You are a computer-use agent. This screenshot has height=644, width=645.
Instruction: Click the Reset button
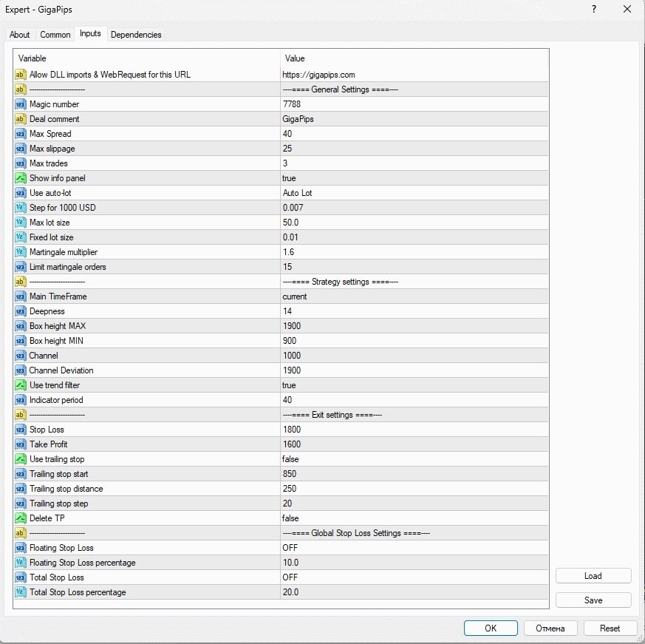point(610,628)
